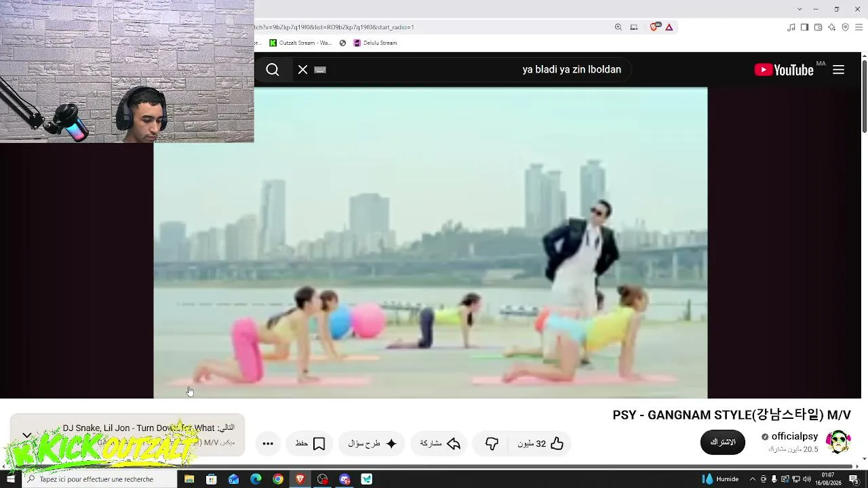The image size is (868, 488).
Task: Open the Brave Rewards triangle icon
Action: click(669, 27)
